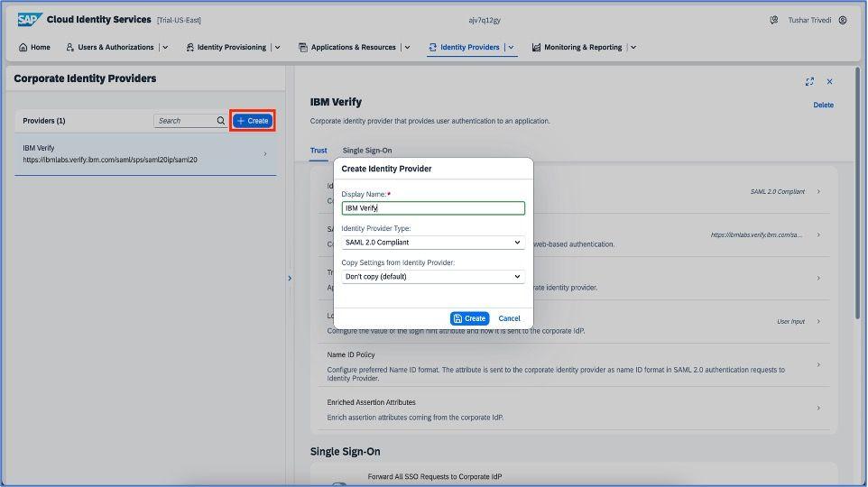This screenshot has height=487, width=868.
Task: Open Identity Provider Type dropdown
Action: (x=433, y=243)
